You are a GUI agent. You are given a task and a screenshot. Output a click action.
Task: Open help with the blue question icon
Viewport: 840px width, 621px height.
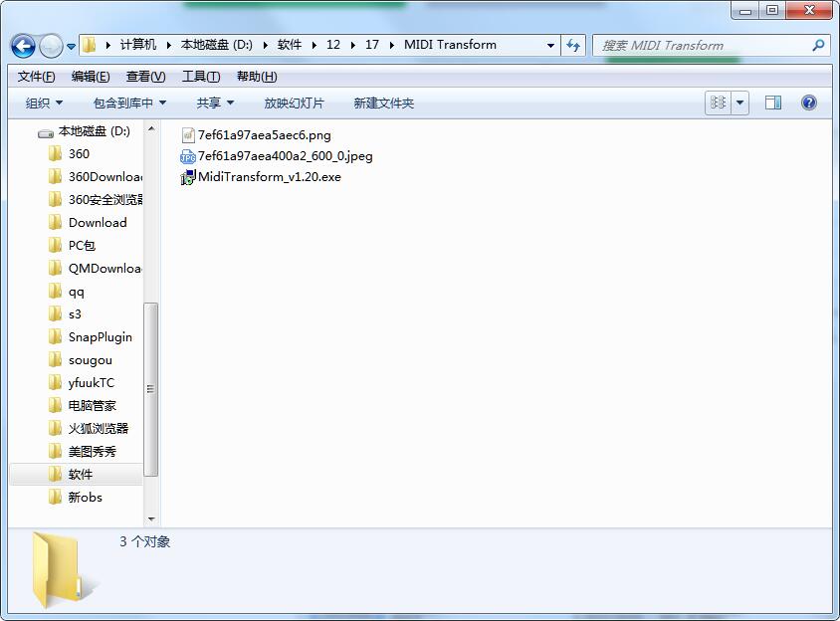(809, 103)
